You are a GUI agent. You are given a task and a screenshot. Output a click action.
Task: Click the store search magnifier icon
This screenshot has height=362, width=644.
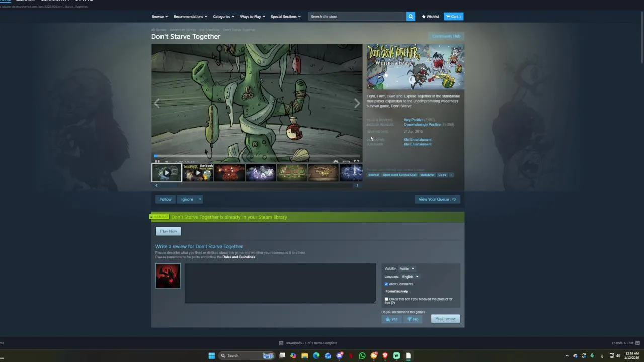pyautogui.click(x=411, y=17)
